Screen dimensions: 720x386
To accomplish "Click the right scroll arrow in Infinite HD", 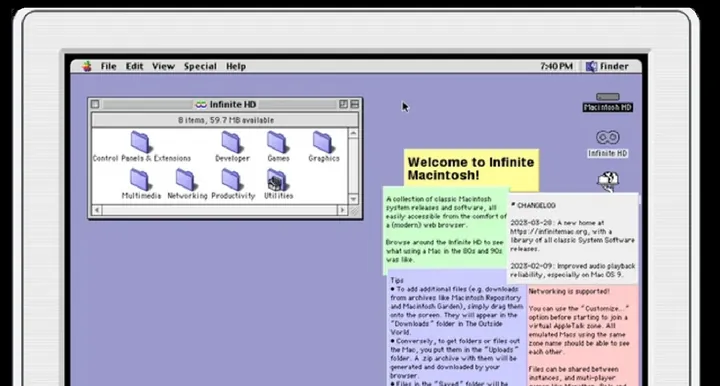I will pyautogui.click(x=342, y=210).
